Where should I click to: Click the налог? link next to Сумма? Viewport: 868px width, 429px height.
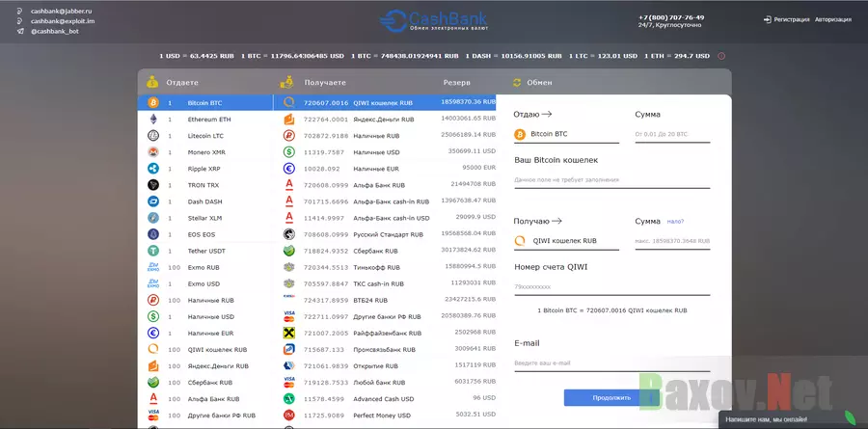[675, 222]
